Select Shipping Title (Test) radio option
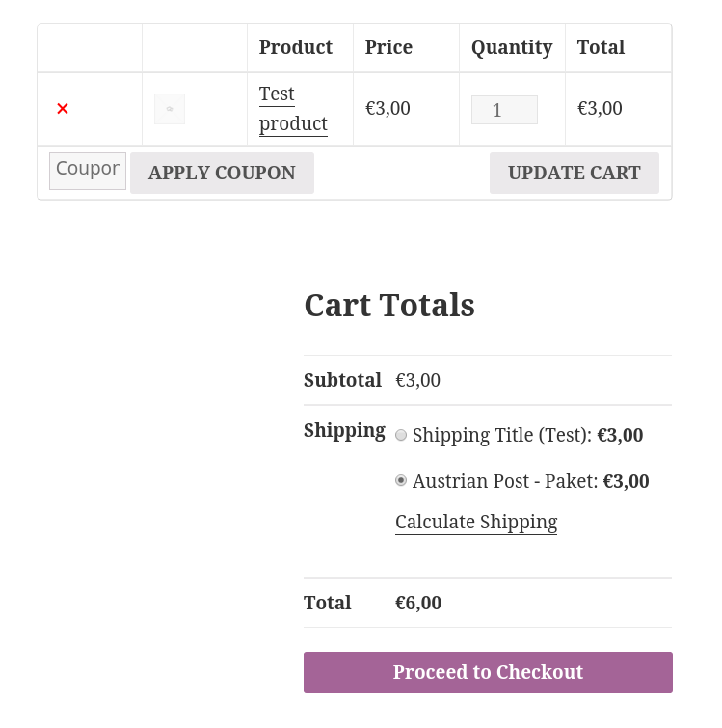This screenshot has width=722, height=728. [401, 435]
